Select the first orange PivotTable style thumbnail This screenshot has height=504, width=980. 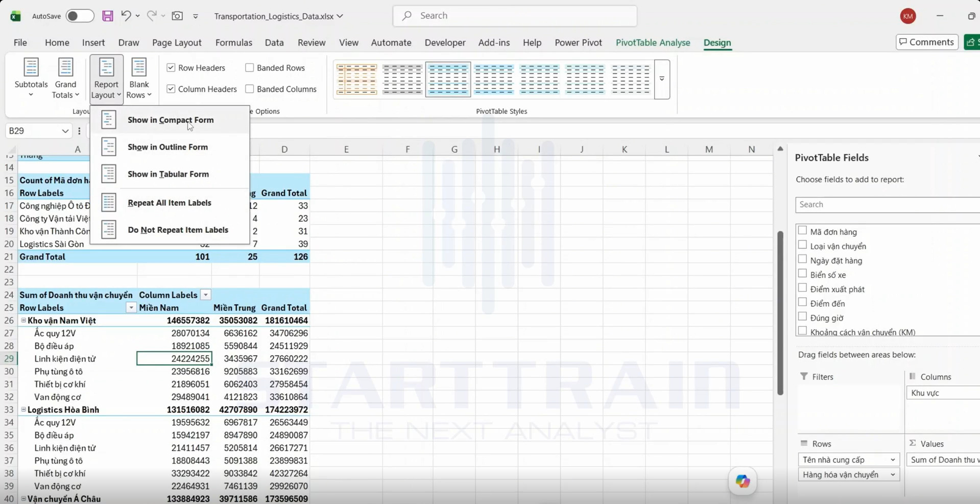(x=357, y=79)
